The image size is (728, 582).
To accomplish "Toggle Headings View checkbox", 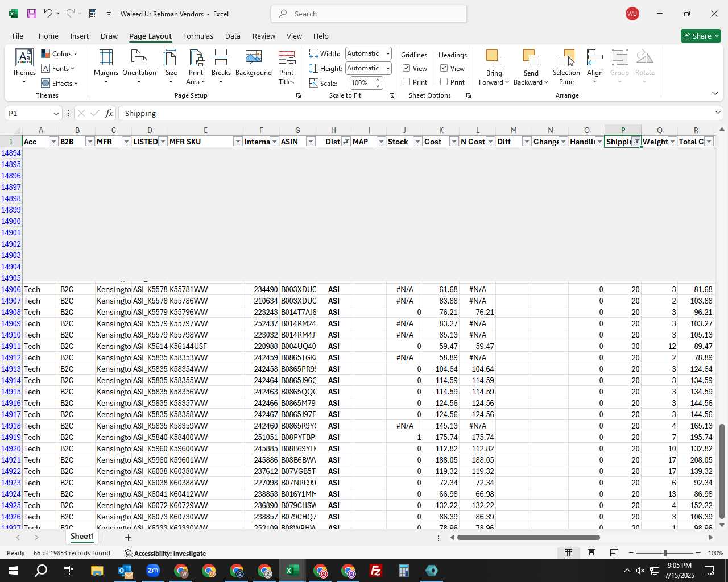I will 444,68.
